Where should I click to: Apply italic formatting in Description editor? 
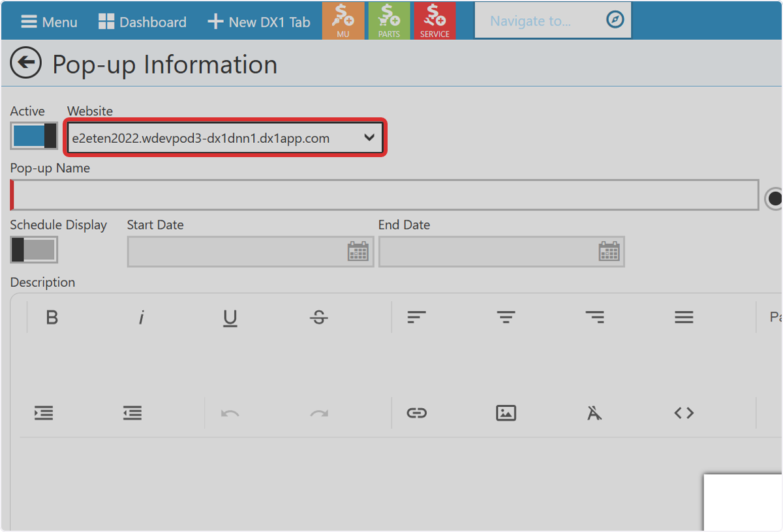141,318
